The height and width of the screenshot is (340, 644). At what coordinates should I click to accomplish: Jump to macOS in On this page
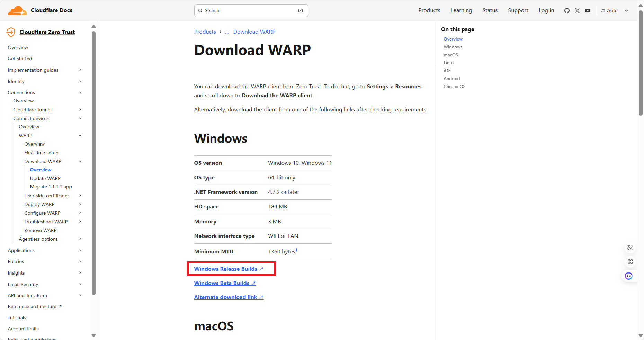(x=450, y=55)
